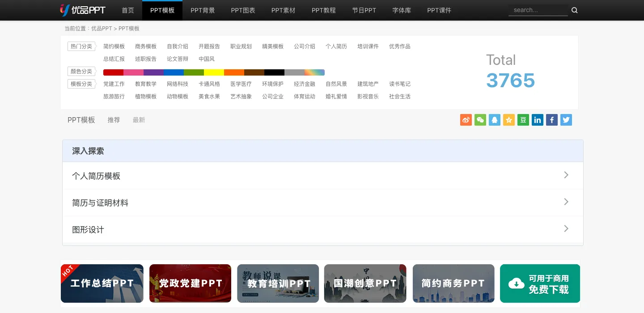The width and height of the screenshot is (644, 313).
Task: Share to QQ penguin icon
Action: click(x=495, y=120)
